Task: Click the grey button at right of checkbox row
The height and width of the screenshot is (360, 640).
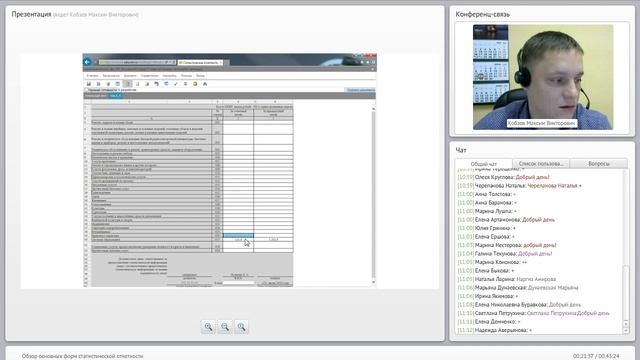Action: pos(360,90)
